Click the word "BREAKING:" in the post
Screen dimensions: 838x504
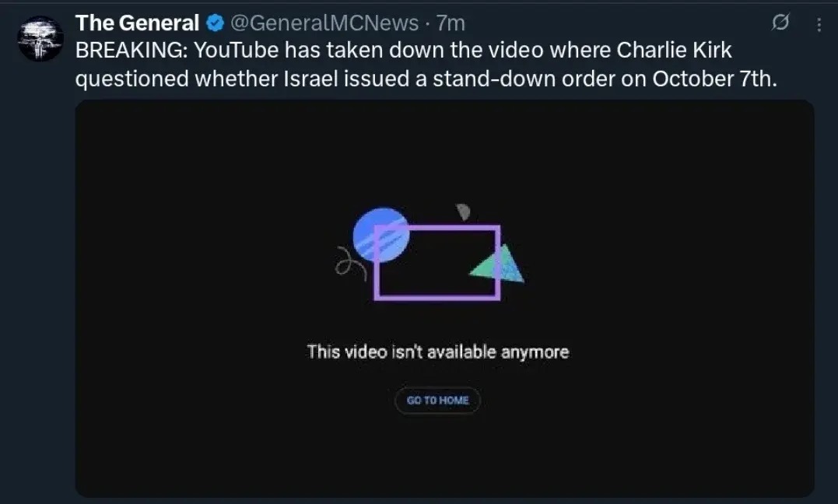131,51
